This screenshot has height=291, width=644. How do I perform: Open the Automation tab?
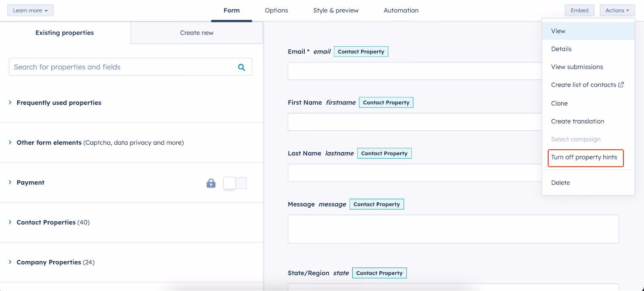pos(401,10)
